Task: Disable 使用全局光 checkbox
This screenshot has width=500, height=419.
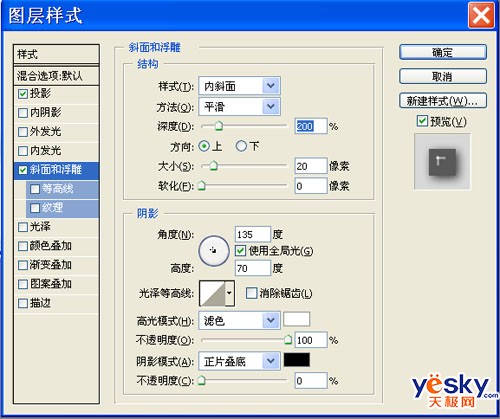Action: [x=240, y=251]
